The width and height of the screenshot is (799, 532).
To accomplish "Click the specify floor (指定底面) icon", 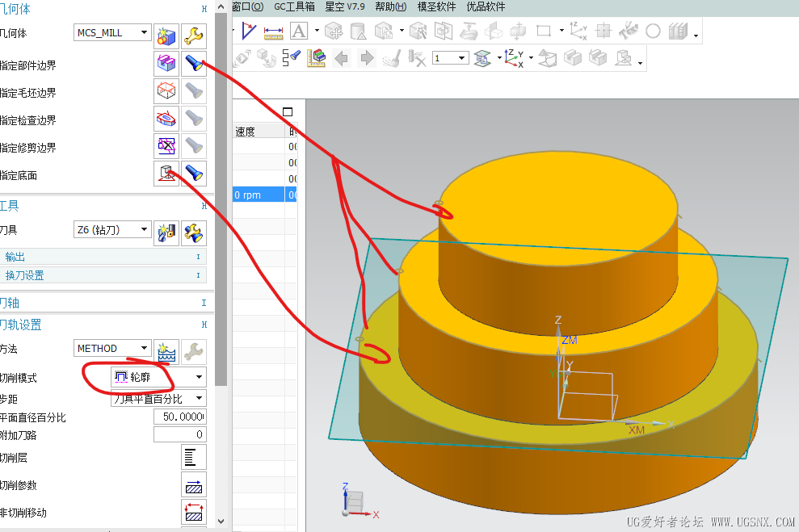I will [166, 173].
